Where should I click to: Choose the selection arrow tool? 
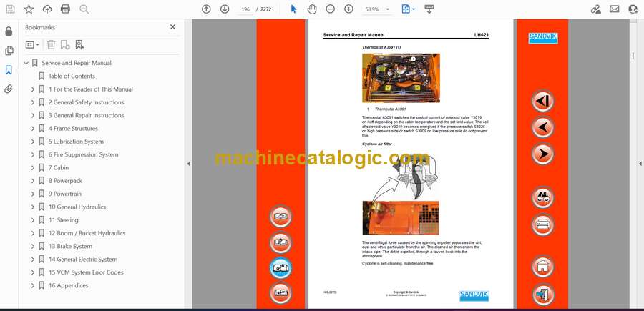[x=293, y=9]
